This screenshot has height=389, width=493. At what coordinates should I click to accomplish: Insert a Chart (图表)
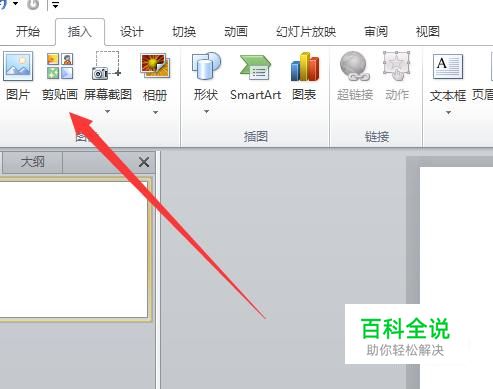(x=304, y=76)
